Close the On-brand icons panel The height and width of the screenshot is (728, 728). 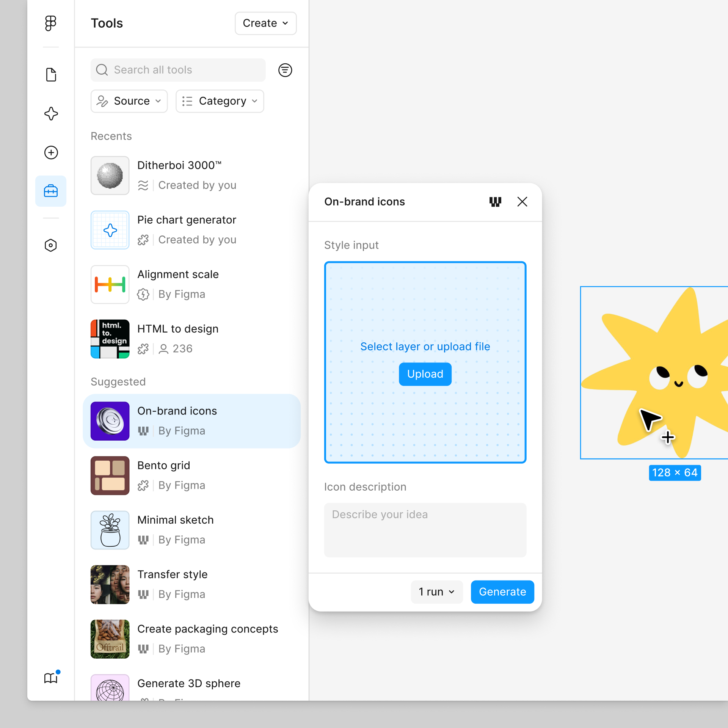(x=522, y=202)
